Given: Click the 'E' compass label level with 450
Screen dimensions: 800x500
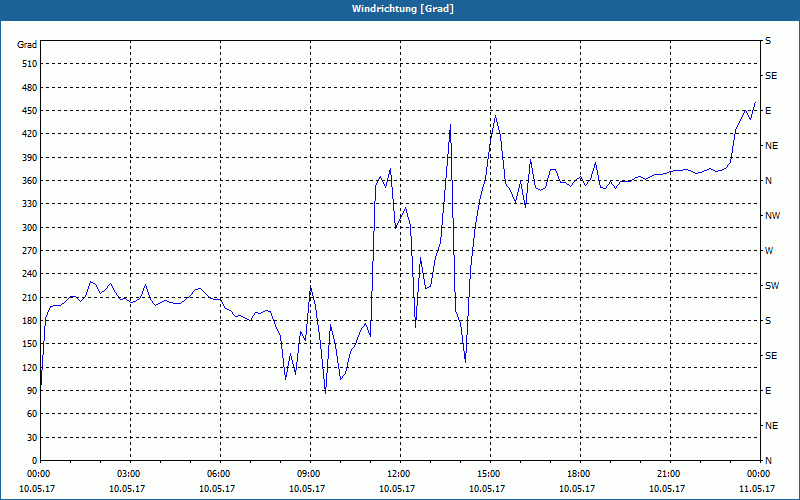Looking at the screenshot, I should 768,111.
